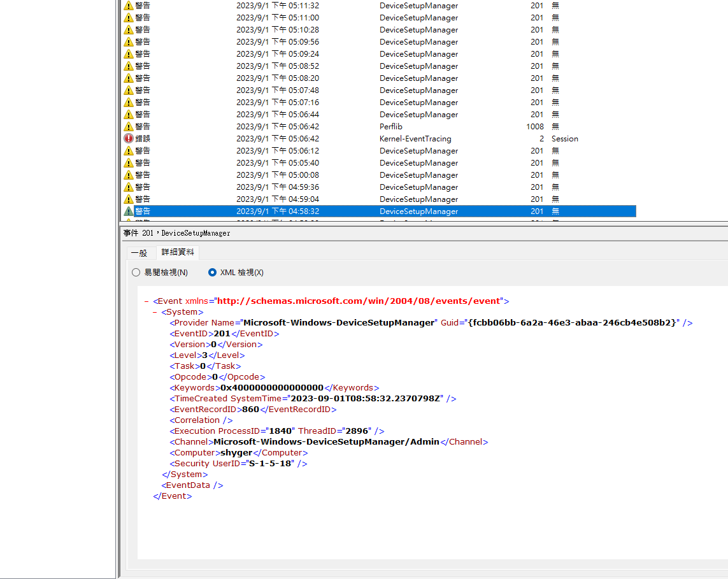The width and height of the screenshot is (728, 579).
Task: Click warning icon of the 05:06:12 event
Action: click(129, 150)
